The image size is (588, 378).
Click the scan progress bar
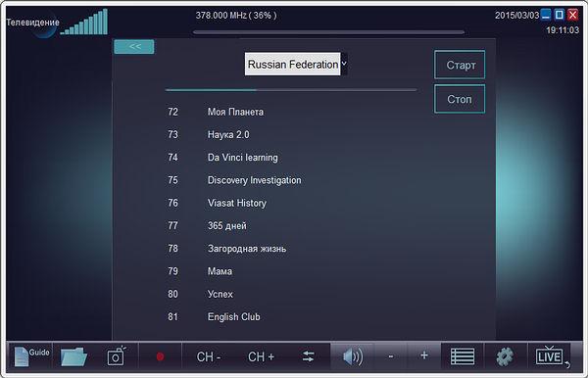(291, 90)
